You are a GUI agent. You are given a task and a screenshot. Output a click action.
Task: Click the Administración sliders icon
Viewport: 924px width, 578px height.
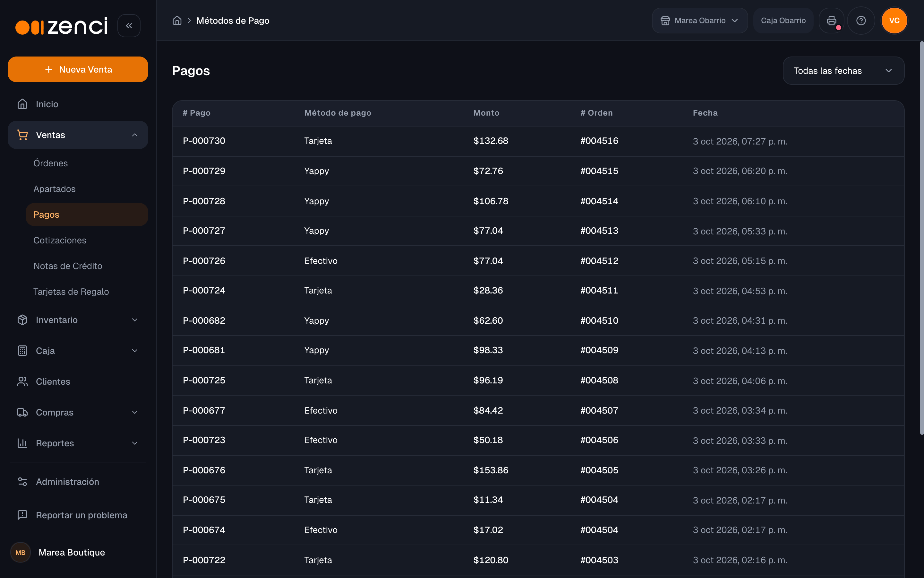point(22,482)
